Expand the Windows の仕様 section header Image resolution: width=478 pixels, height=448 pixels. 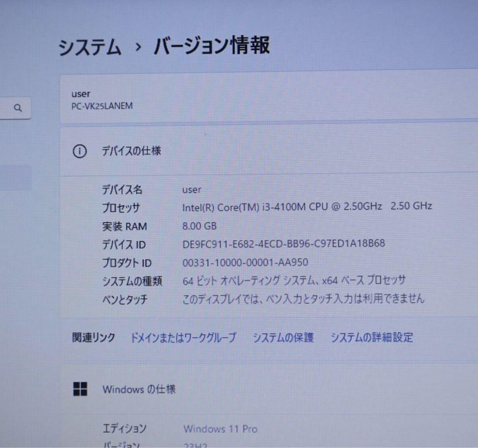[x=269, y=390]
